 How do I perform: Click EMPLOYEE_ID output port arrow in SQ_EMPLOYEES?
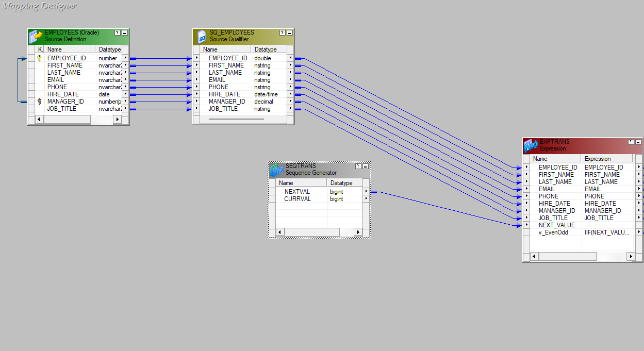(290, 58)
